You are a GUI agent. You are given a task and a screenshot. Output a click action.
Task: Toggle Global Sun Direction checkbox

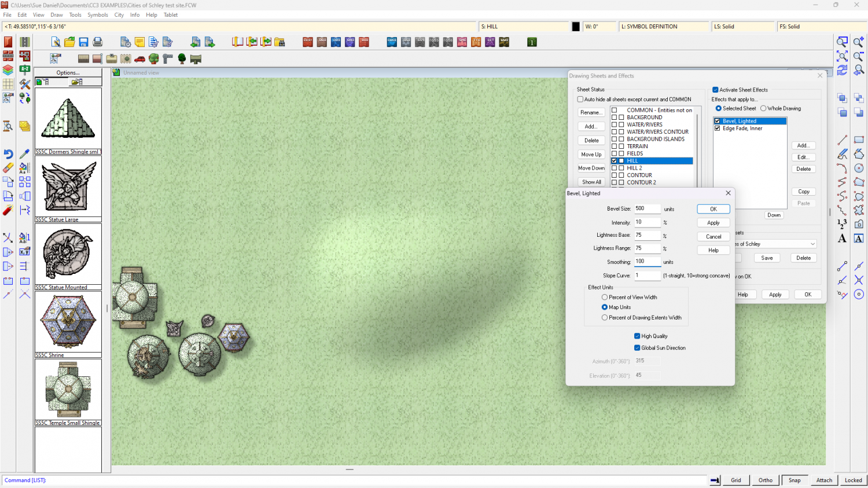pos(637,348)
